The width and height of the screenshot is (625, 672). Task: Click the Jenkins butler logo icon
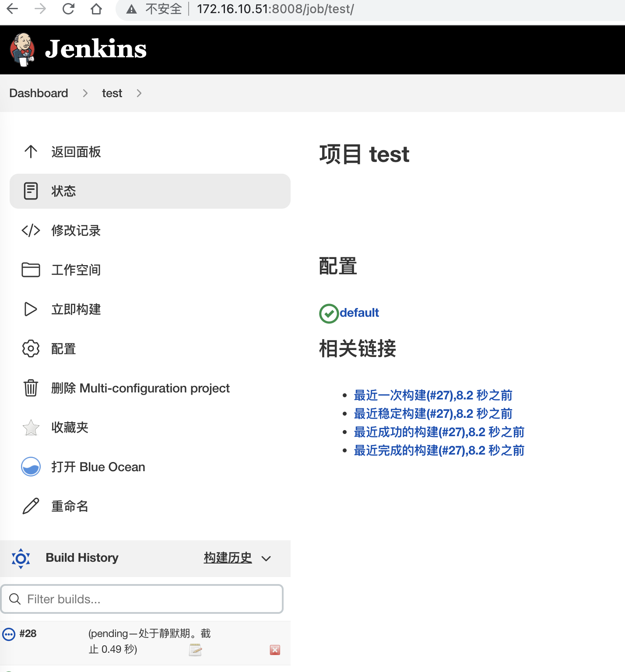pyautogui.click(x=22, y=49)
